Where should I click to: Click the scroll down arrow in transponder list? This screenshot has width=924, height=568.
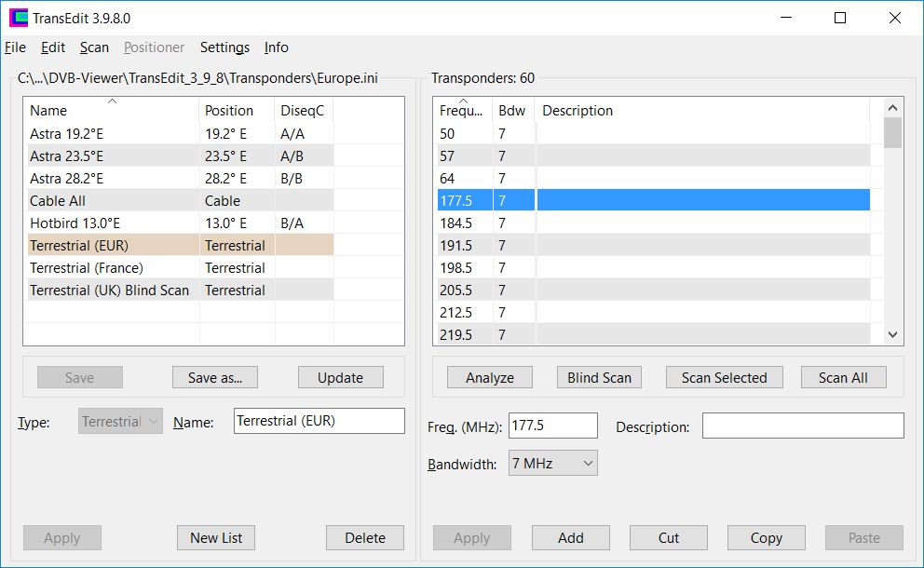click(x=893, y=335)
